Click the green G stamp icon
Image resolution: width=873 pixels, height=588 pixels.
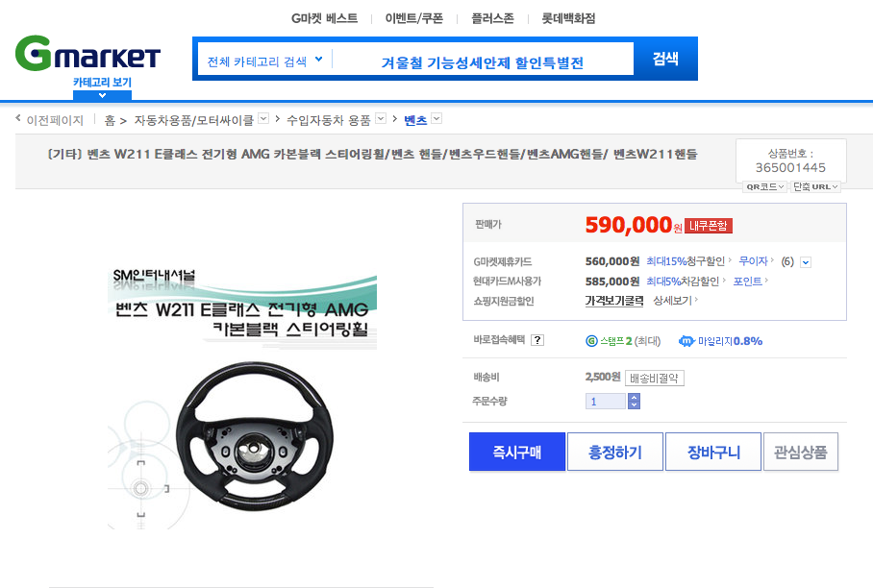click(x=591, y=341)
